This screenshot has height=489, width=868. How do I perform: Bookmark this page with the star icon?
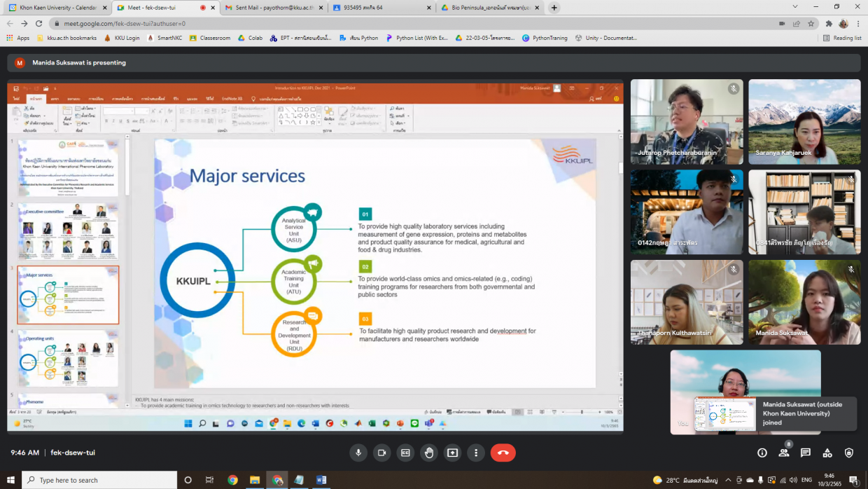[x=811, y=23]
